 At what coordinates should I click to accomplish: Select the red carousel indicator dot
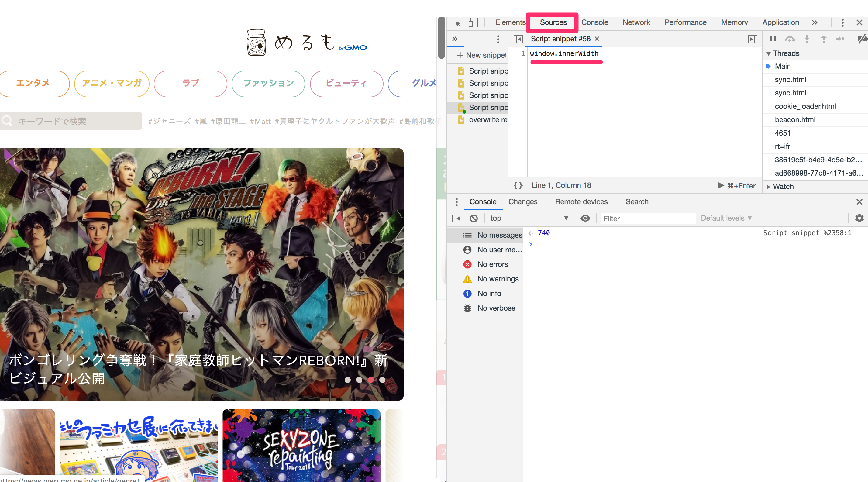click(371, 380)
